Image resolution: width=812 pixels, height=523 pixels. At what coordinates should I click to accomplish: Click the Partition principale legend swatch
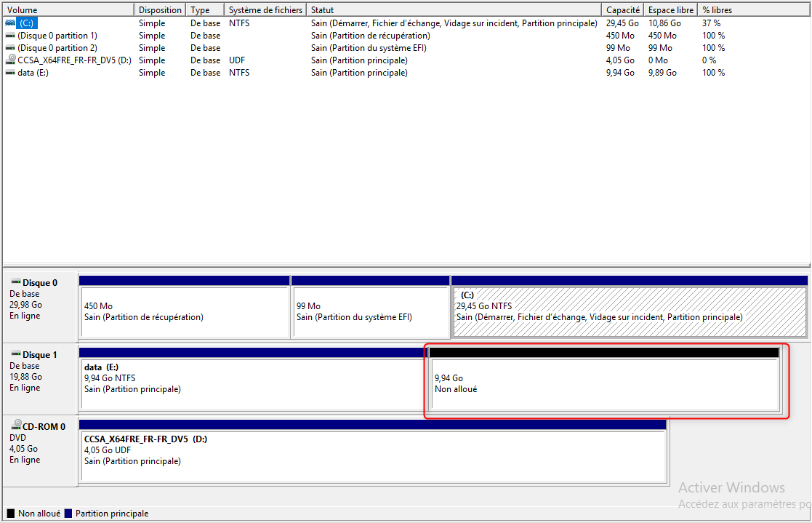point(69,513)
